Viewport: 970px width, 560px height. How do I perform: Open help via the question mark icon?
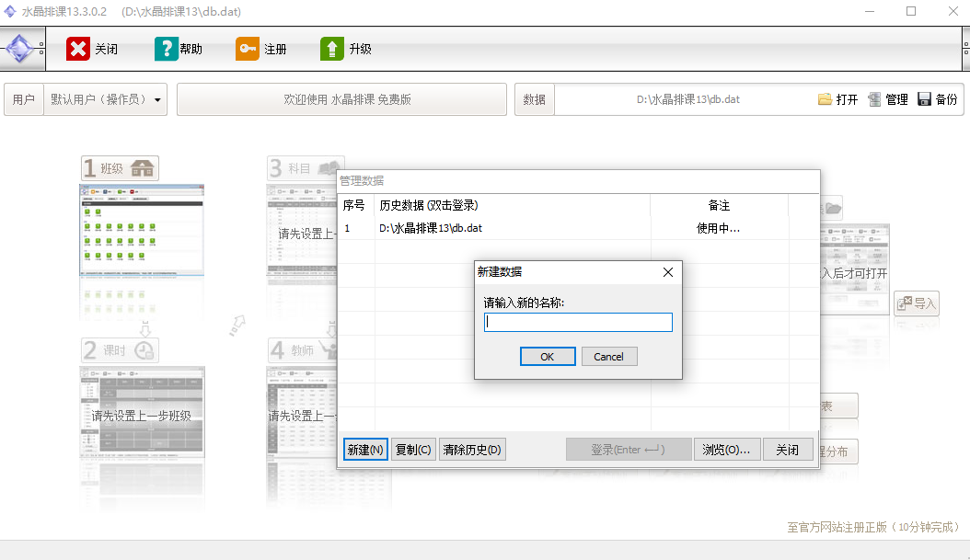click(167, 49)
